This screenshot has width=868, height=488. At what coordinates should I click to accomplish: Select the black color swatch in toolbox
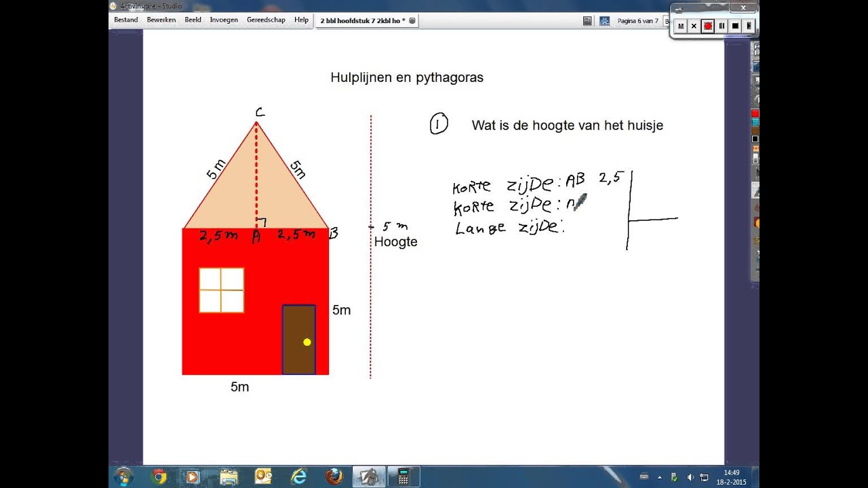click(755, 139)
